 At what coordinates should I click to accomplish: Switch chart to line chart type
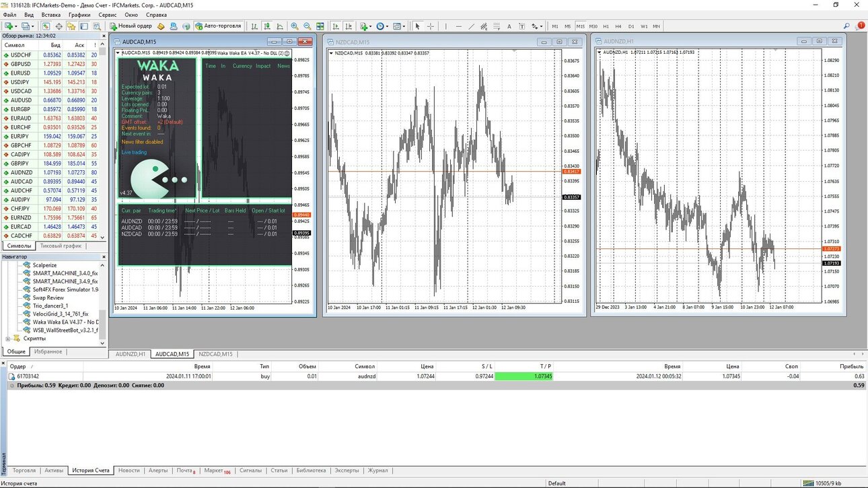click(x=280, y=26)
